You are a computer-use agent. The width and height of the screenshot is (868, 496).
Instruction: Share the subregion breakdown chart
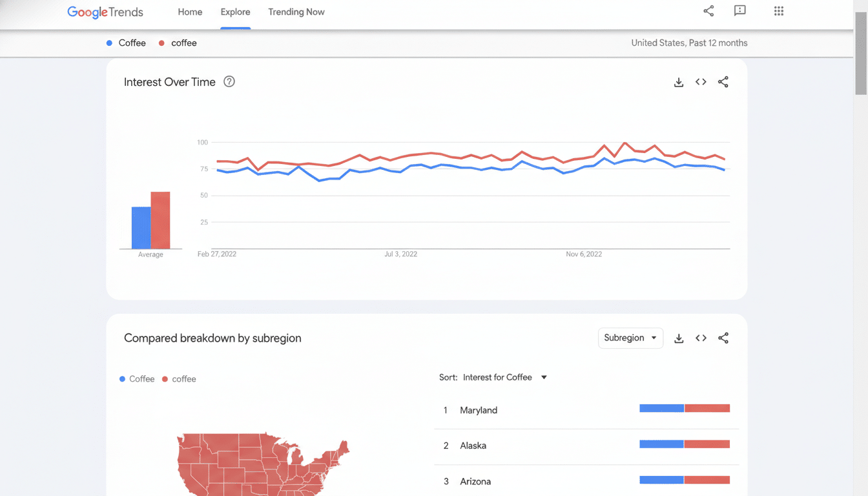point(723,338)
